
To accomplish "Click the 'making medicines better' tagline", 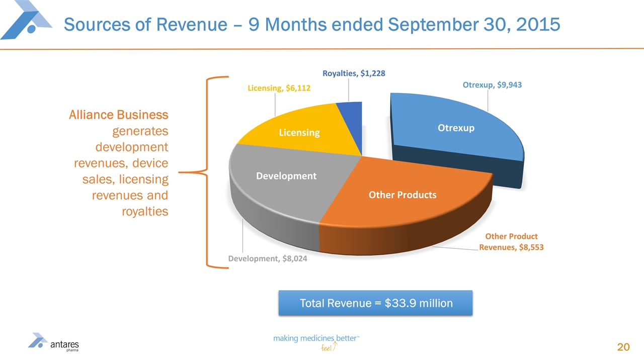I will pyautogui.click(x=316, y=339).
